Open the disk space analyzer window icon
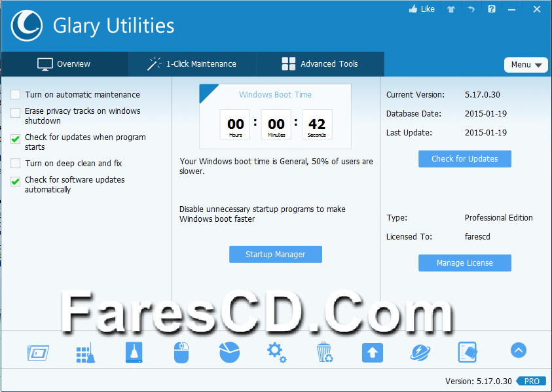The height and width of the screenshot is (392, 552). [38, 353]
